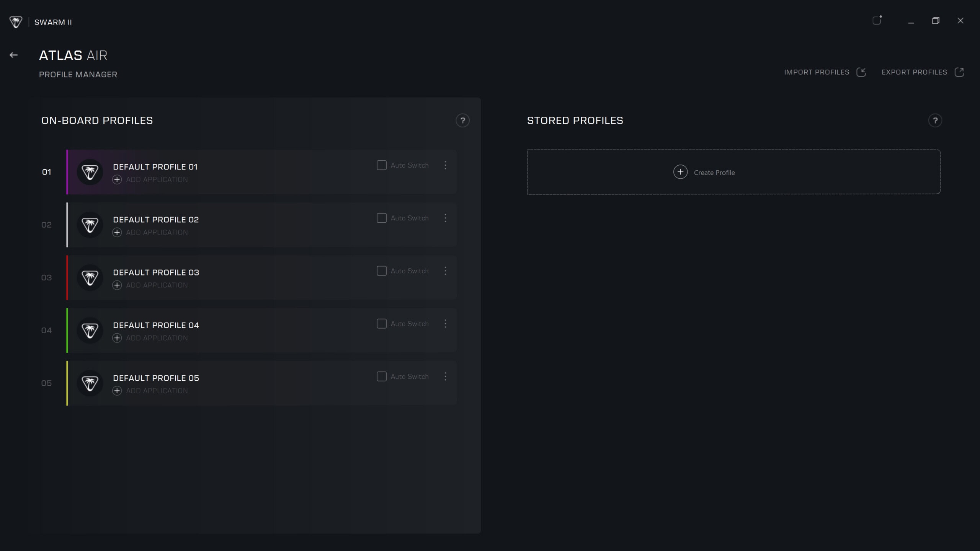The height and width of the screenshot is (551, 980).
Task: Toggle Auto Switch checkbox for Default Profile 03
Action: [x=382, y=271]
